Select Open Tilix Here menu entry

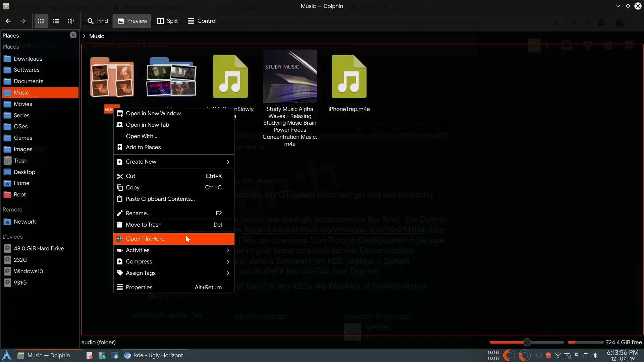[x=145, y=239]
